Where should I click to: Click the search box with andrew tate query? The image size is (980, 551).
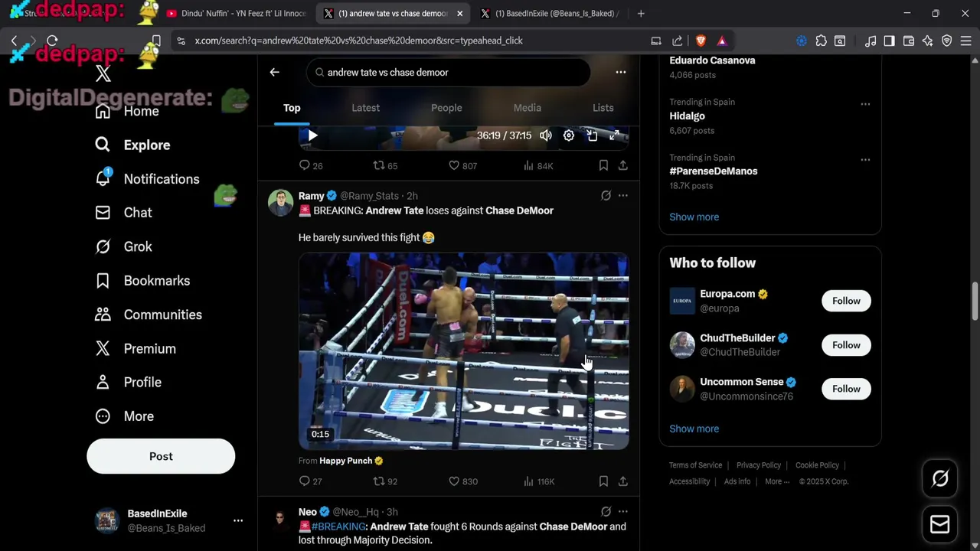(x=449, y=72)
